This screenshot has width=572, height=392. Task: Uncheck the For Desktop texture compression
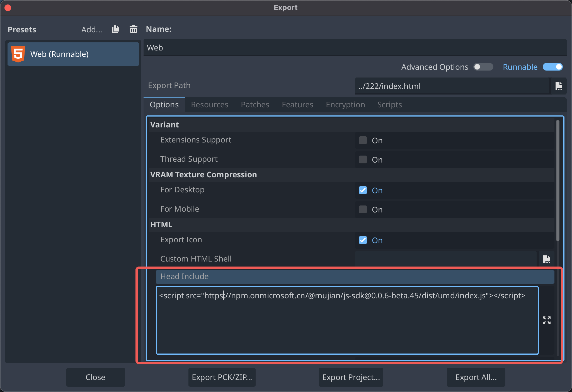tap(363, 190)
